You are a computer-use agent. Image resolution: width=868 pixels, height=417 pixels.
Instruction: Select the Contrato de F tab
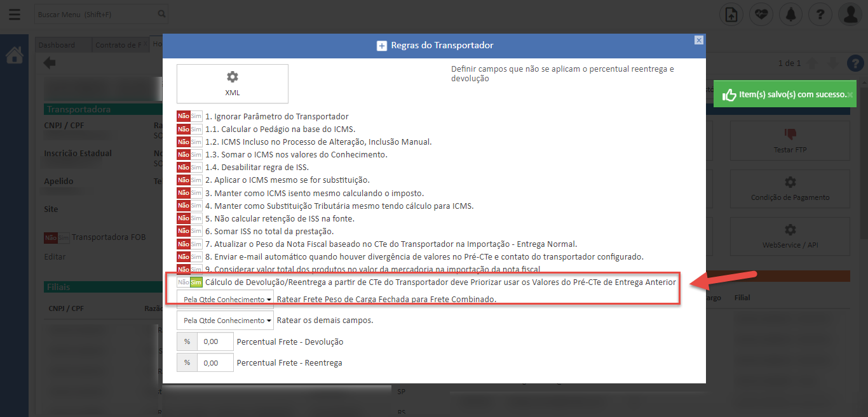118,45
